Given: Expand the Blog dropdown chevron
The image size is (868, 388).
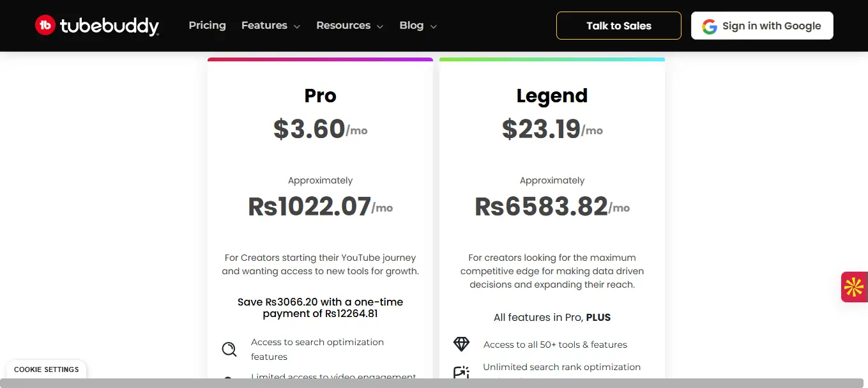Looking at the screenshot, I should 434,27.
